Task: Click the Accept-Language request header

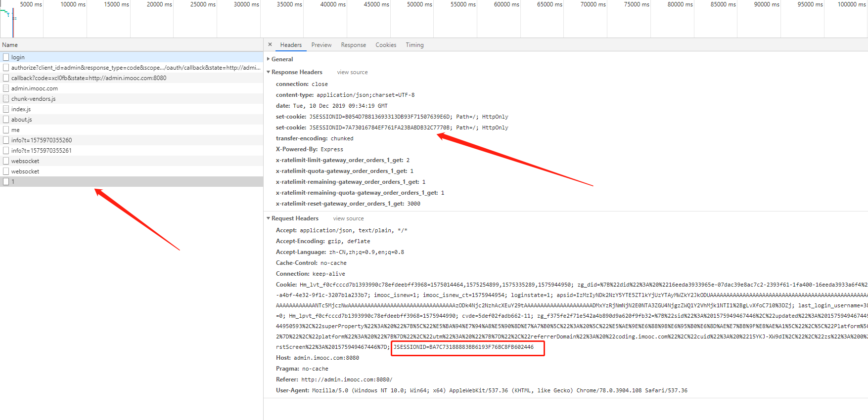Action: click(x=340, y=252)
